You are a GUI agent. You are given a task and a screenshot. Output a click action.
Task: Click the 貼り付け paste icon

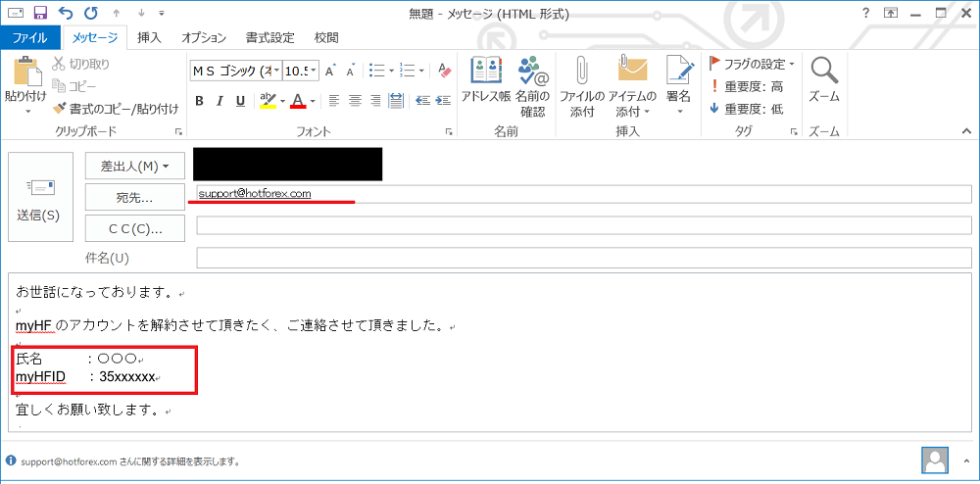[x=24, y=78]
